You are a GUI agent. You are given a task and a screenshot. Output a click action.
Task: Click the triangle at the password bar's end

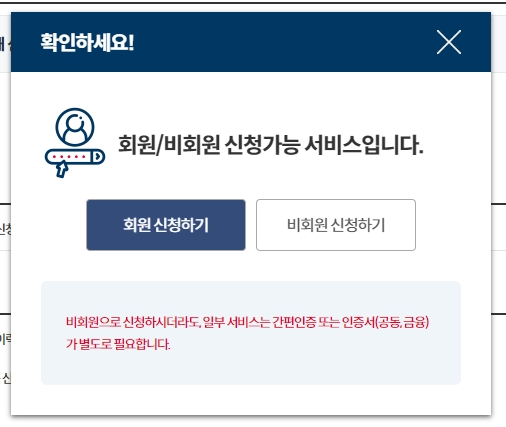coord(98,156)
